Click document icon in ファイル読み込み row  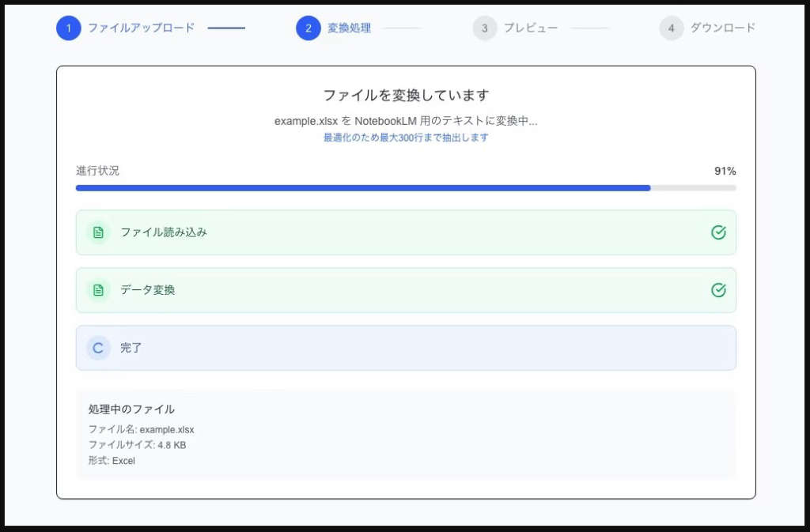coord(98,232)
